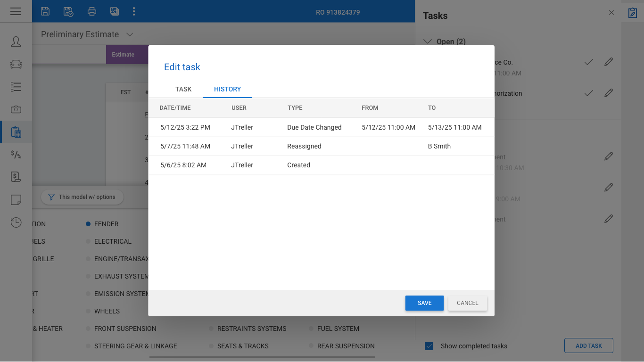
Task: Click the USER column header
Action: 239,108
